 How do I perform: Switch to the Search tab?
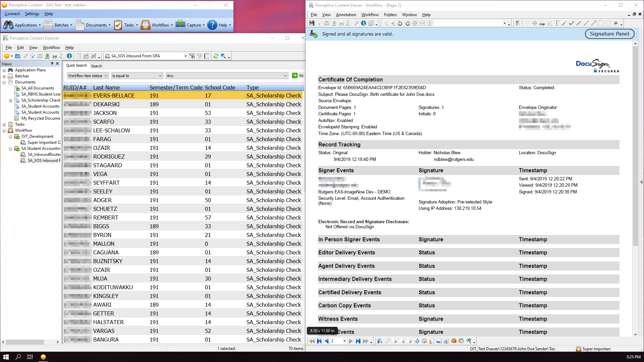click(97, 66)
